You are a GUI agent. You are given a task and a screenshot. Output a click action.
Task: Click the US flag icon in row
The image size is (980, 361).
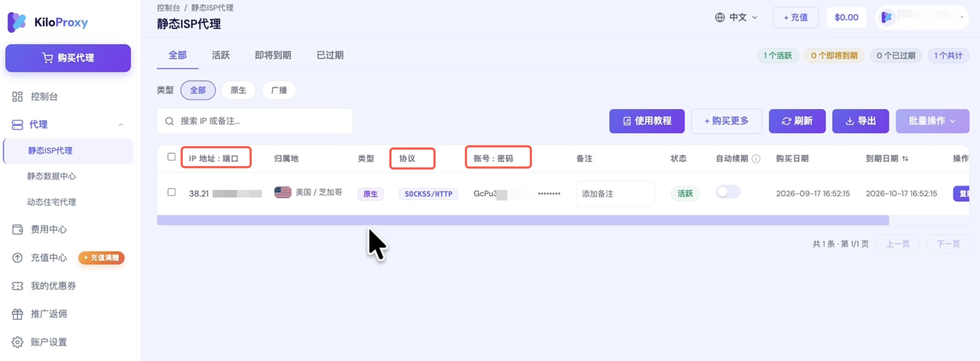tap(283, 192)
